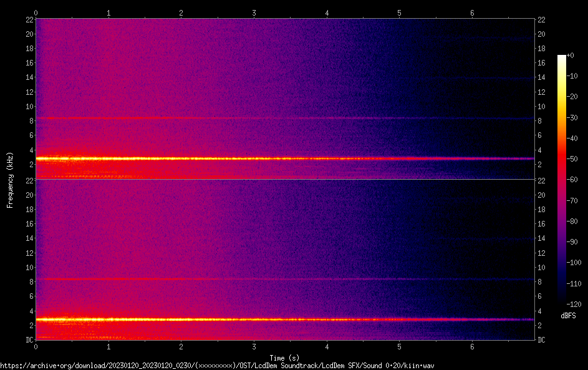Click the "dBFS" label under color scale
This screenshot has height=370, width=588.
tap(568, 316)
